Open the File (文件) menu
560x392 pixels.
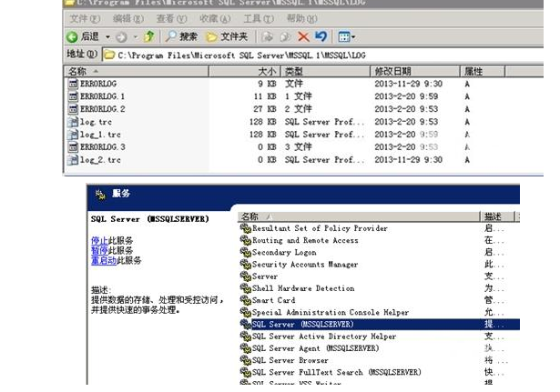[x=85, y=18]
